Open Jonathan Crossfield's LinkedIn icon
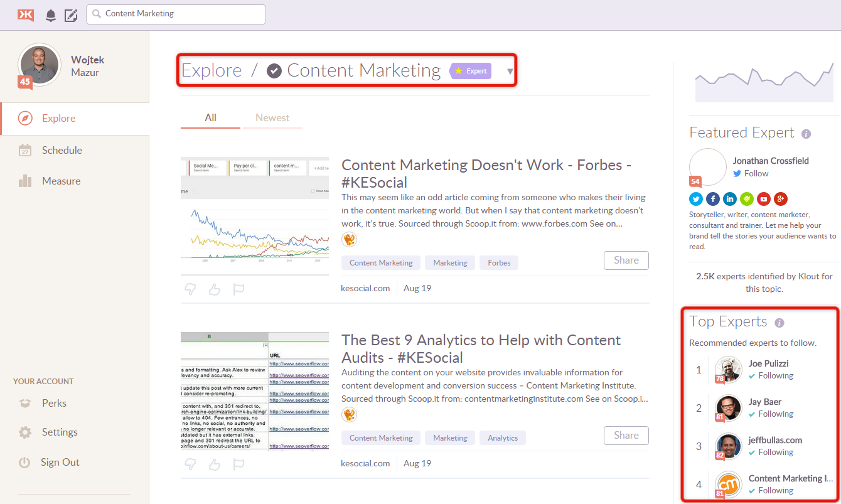This screenshot has width=841, height=504. (730, 199)
